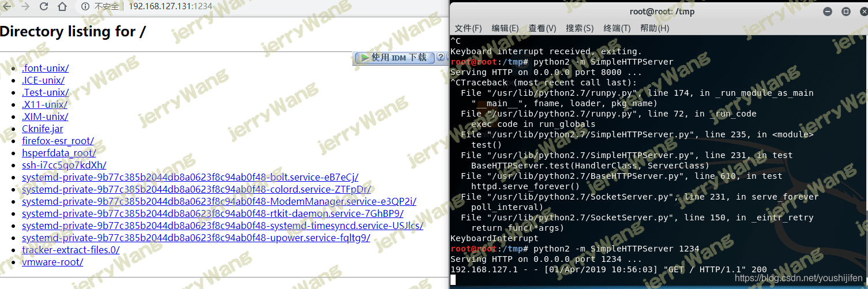Click the browser forward arrow

coord(25,7)
